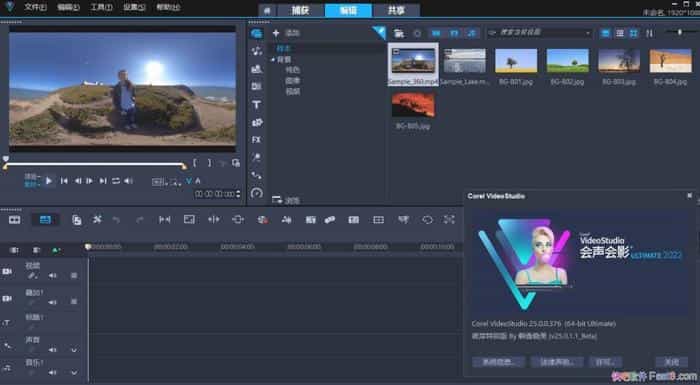The image size is (700, 385).
Task: Open the Title (T) library
Action: click(x=256, y=105)
